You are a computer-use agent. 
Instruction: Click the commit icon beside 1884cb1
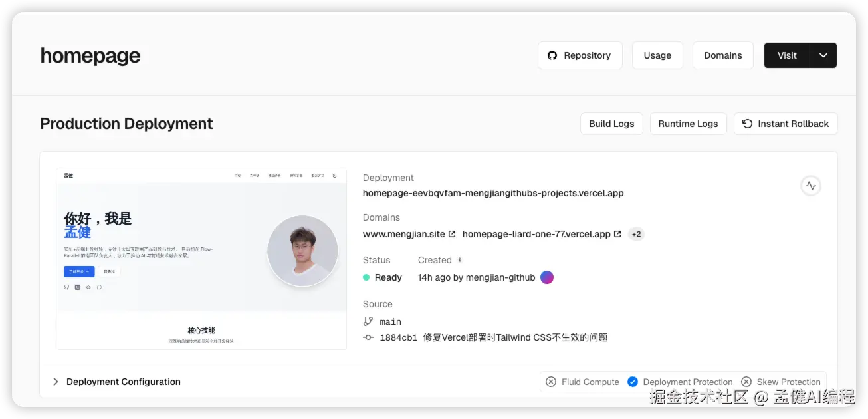point(368,337)
